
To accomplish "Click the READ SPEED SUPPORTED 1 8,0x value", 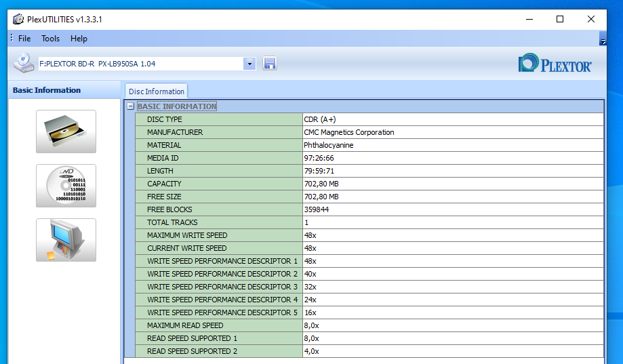I will 453,338.
